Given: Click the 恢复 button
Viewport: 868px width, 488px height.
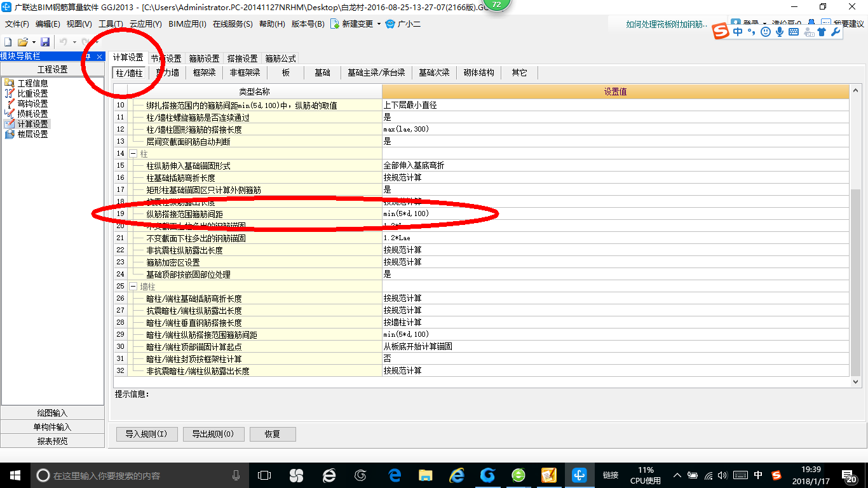Looking at the screenshot, I should pyautogui.click(x=273, y=435).
